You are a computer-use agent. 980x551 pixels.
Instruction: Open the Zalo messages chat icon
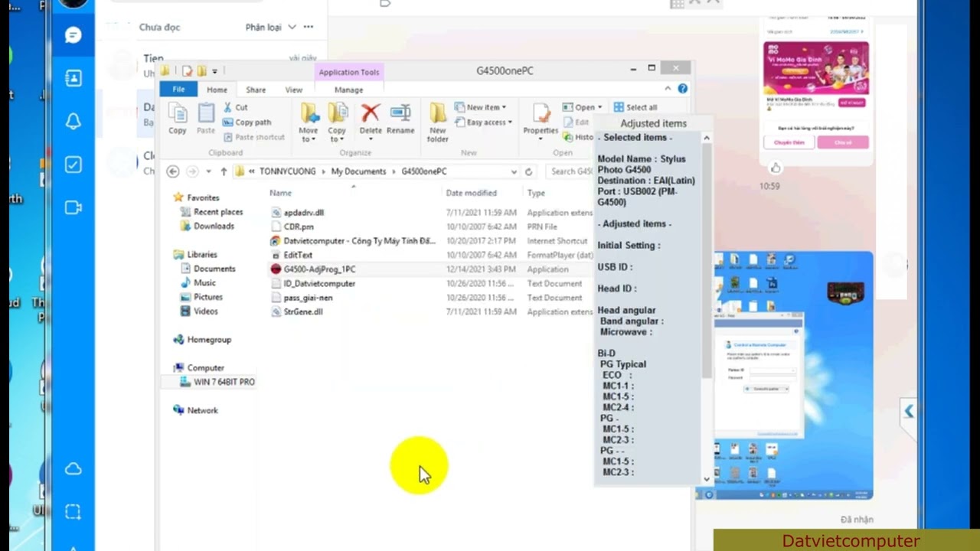point(73,35)
